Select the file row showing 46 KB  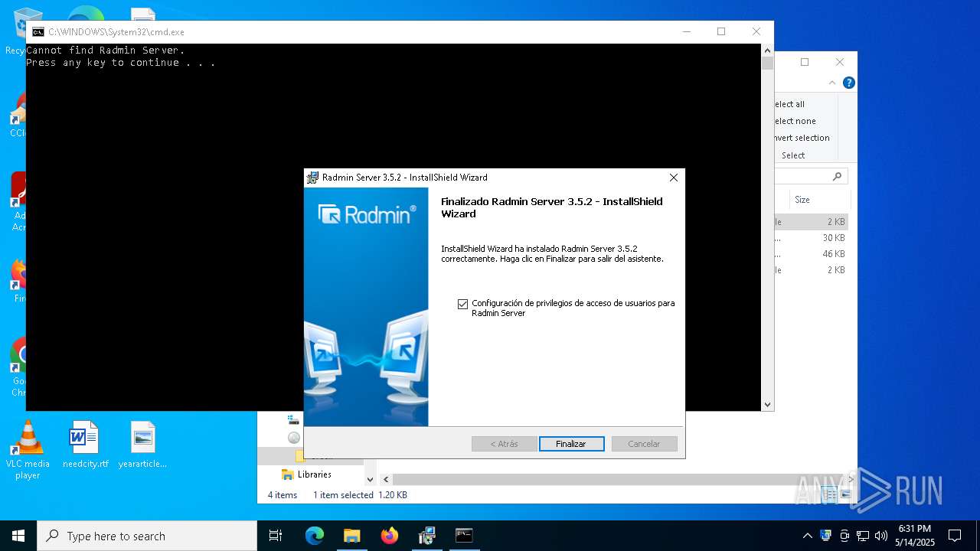pos(810,254)
